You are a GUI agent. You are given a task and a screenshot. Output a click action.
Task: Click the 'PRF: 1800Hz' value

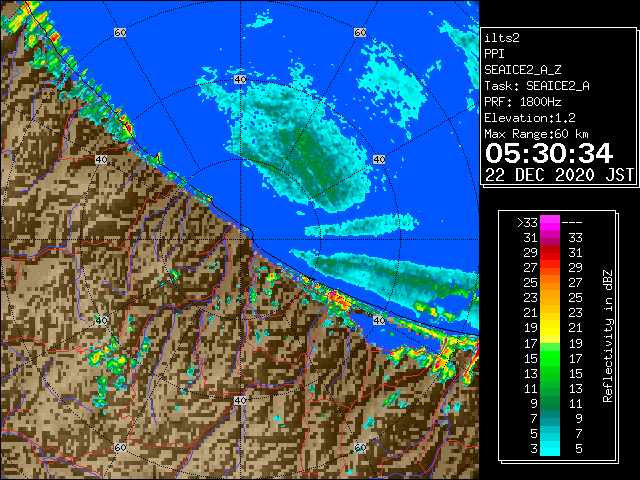(x=522, y=102)
